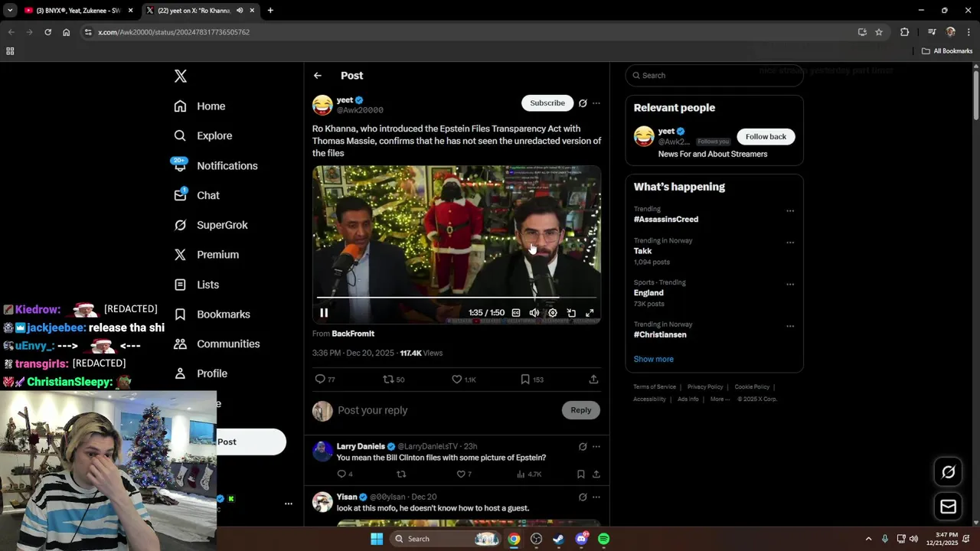Follow back yeet
The height and width of the screenshot is (551, 980).
[x=766, y=137]
